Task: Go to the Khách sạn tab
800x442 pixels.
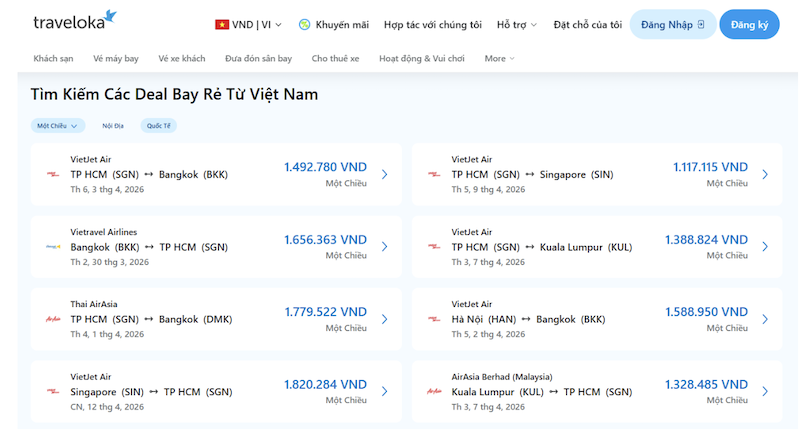Action: [x=53, y=58]
